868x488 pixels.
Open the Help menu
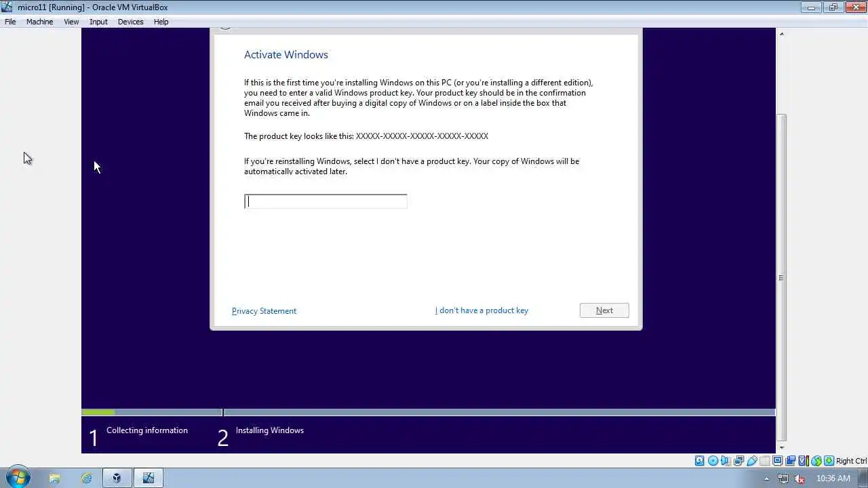[x=161, y=22]
